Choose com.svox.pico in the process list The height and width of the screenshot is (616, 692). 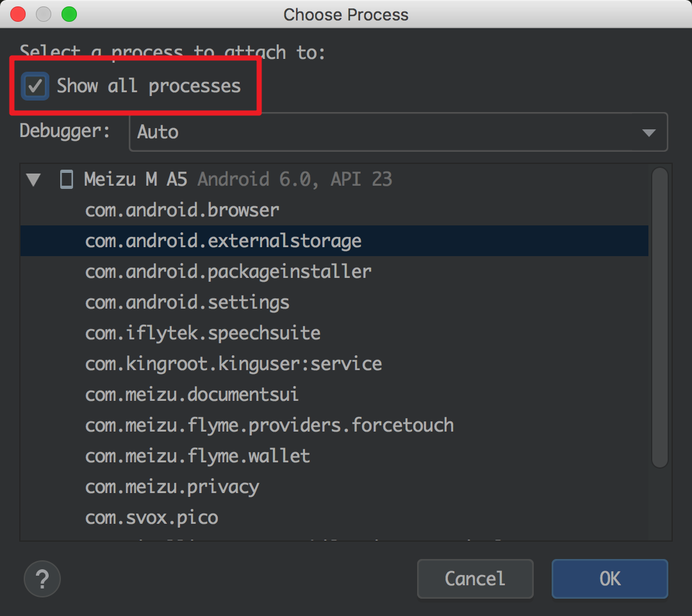[x=152, y=517]
